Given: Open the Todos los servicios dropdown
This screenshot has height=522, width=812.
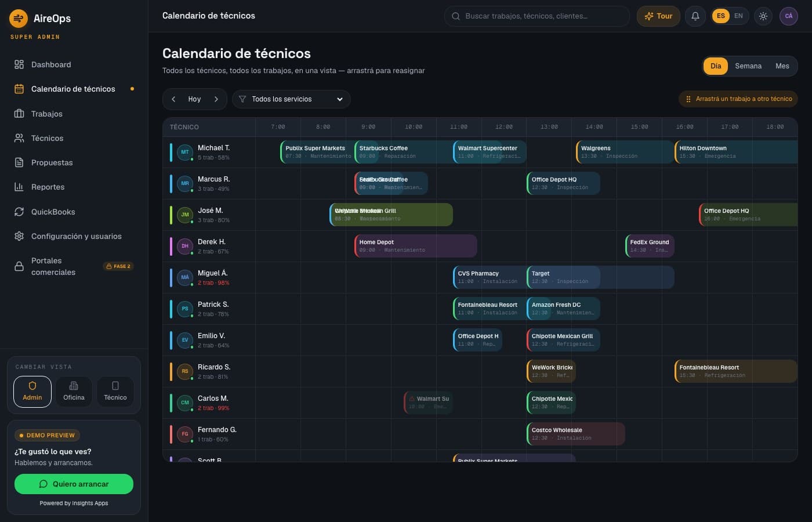Looking at the screenshot, I should coord(291,99).
